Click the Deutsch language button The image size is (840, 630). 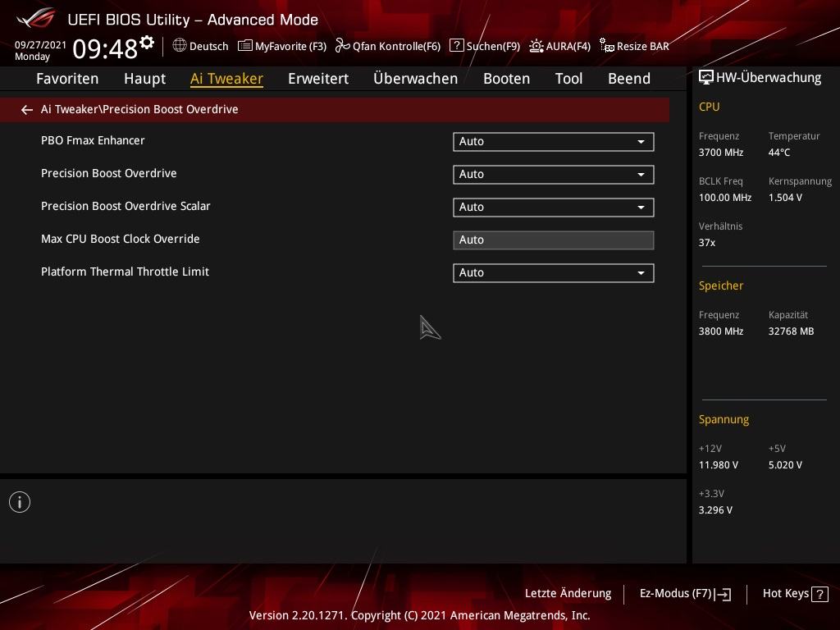[x=200, y=46]
